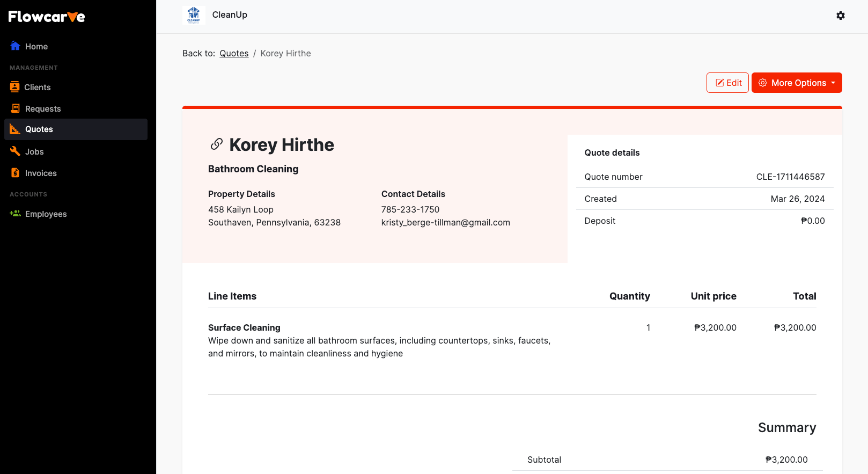The height and width of the screenshot is (474, 868).
Task: Open the Employees menu item
Action: click(76, 214)
